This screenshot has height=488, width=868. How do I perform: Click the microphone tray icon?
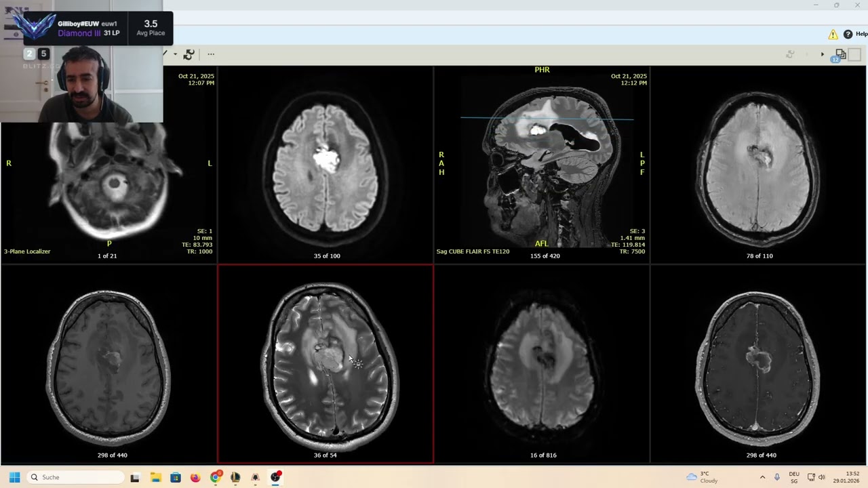[x=777, y=477]
